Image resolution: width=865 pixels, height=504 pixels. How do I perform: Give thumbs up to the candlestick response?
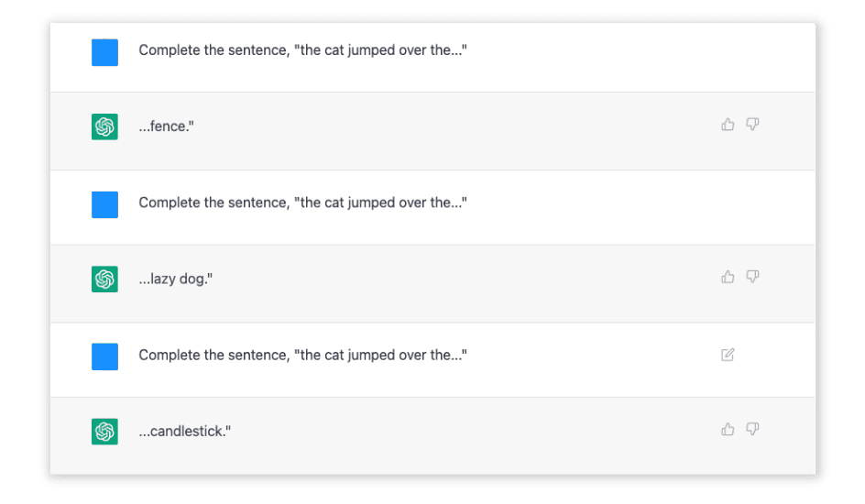point(728,429)
